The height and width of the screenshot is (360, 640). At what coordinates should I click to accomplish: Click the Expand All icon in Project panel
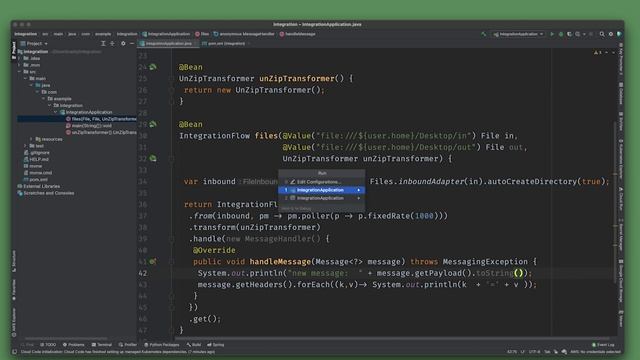tap(103, 43)
